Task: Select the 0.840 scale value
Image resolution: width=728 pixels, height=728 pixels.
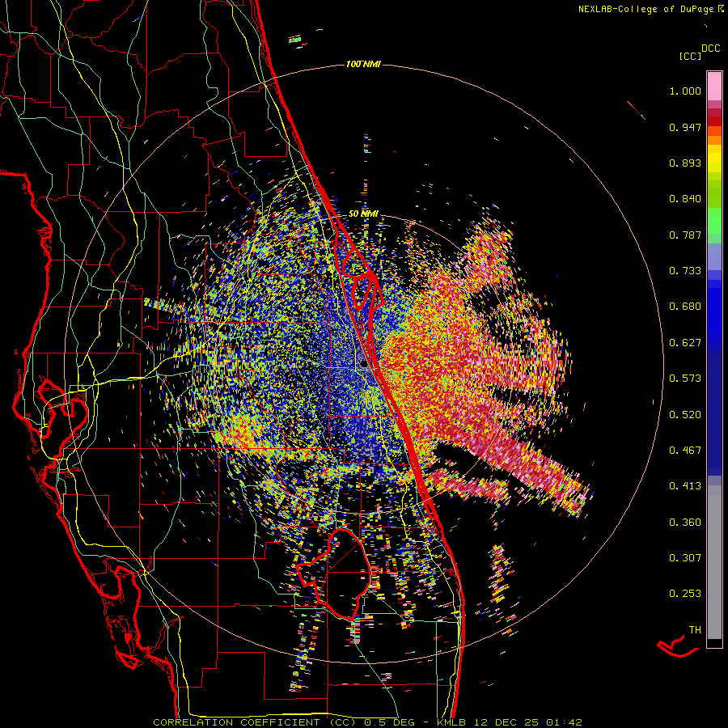Action: click(x=685, y=199)
